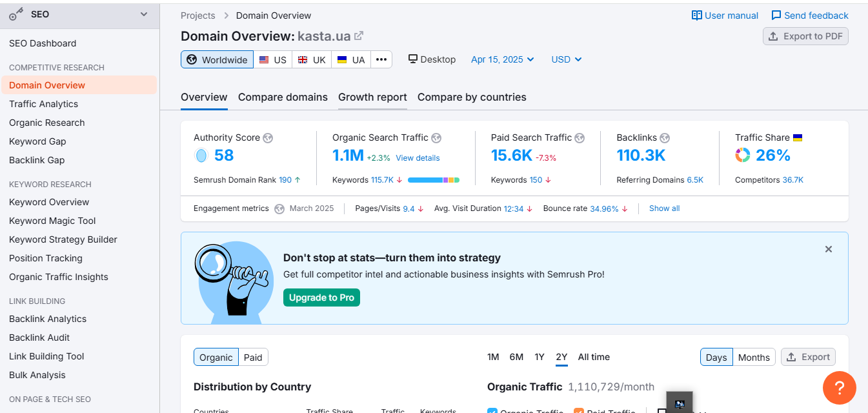This screenshot has width=868, height=413.
Task: Open the Apr 15, 2025 date dropdown
Action: tap(503, 59)
